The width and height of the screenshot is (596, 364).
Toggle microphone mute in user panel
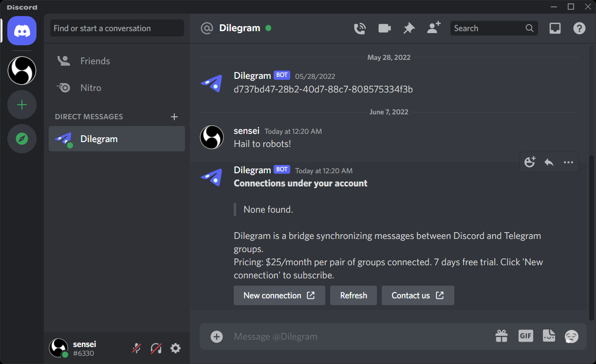(x=137, y=348)
